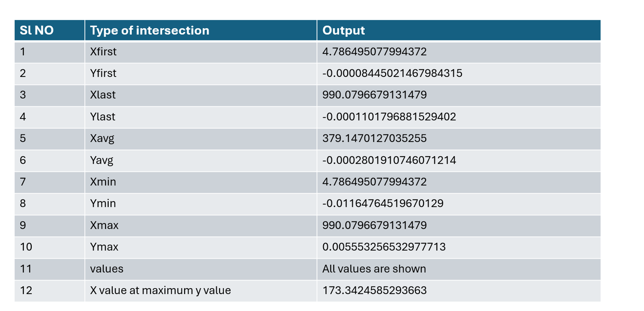Click the output value 173.3424585293663

[x=374, y=290]
